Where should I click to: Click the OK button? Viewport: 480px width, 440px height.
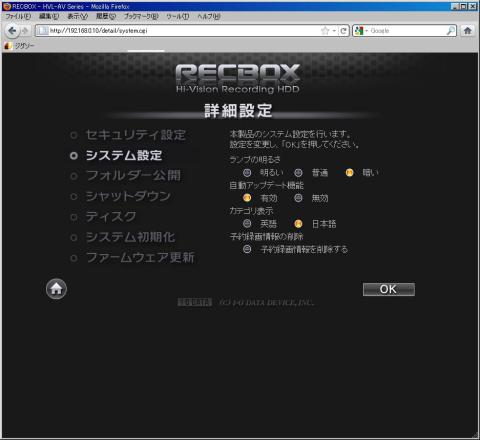(x=389, y=289)
